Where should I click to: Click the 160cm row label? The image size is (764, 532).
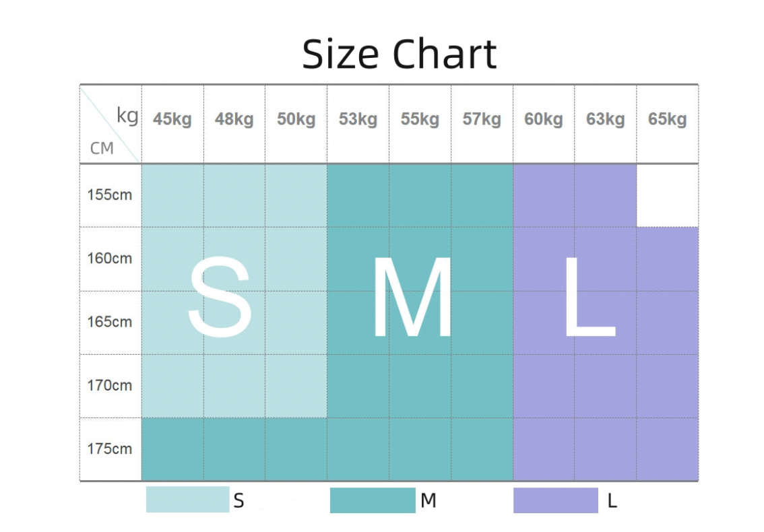[x=110, y=259]
